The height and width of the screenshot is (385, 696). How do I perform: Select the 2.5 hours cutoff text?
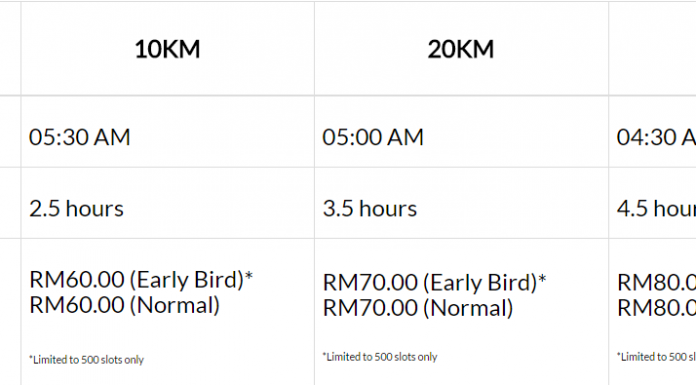pyautogui.click(x=76, y=208)
